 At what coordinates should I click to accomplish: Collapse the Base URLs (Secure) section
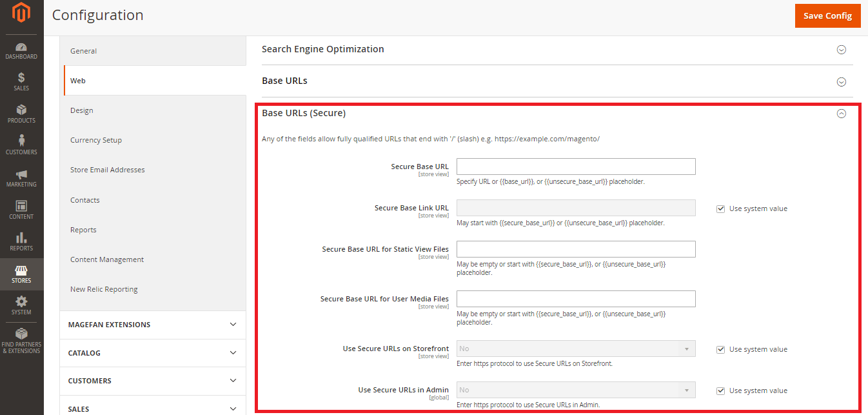pyautogui.click(x=841, y=114)
